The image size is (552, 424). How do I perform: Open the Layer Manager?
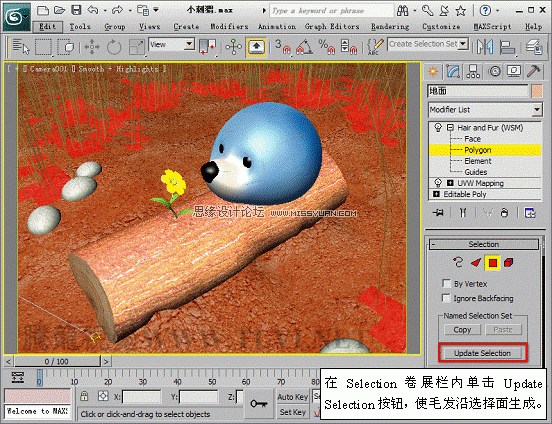(x=534, y=46)
